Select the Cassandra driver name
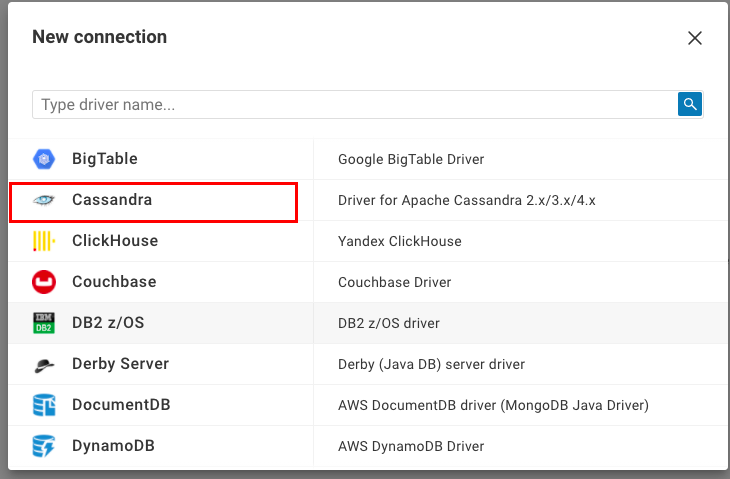Image resolution: width=730 pixels, height=479 pixels. 112,200
